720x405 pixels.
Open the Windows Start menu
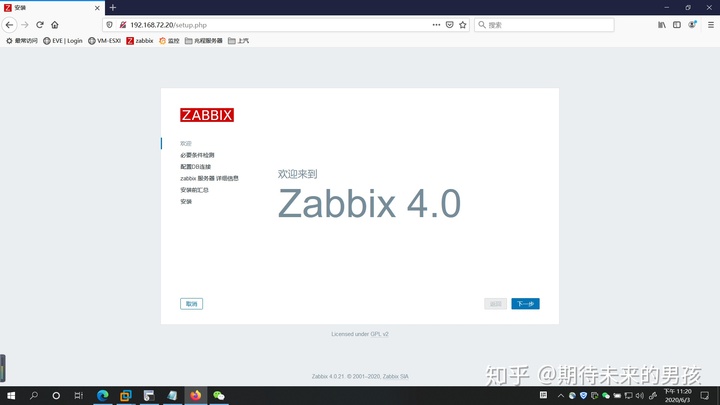coord(11,395)
